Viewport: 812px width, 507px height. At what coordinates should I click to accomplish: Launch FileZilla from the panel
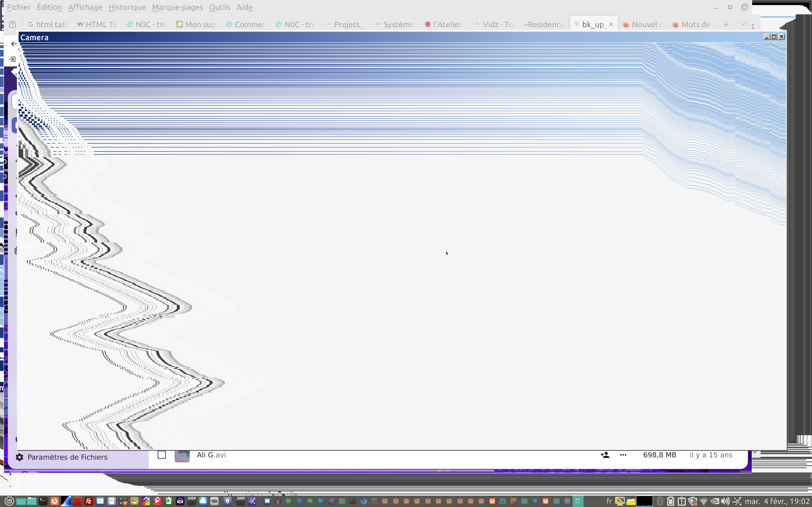click(89, 501)
